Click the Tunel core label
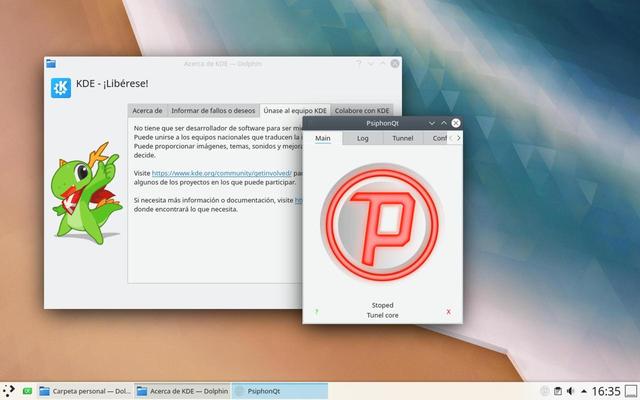The width and height of the screenshot is (640, 400). pos(382,315)
